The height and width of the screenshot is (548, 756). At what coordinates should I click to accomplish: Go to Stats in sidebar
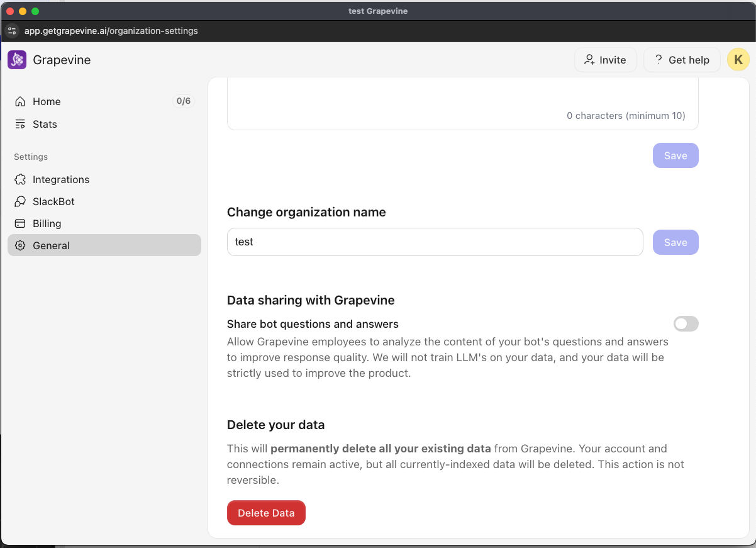(x=45, y=124)
